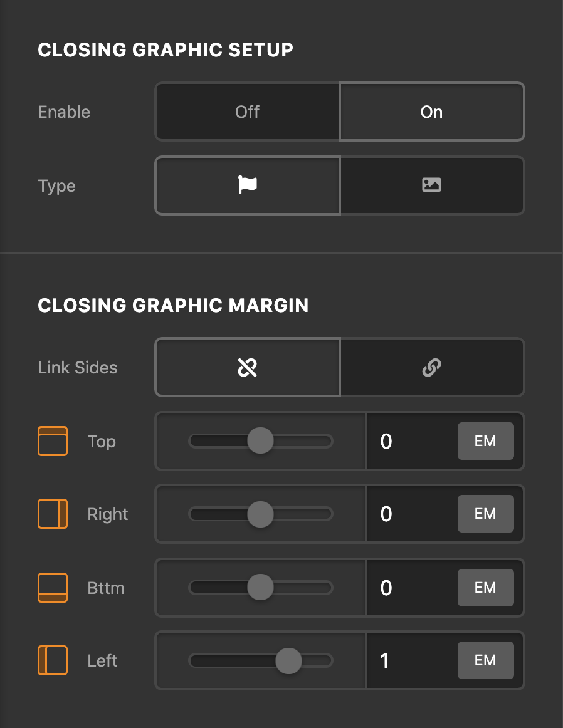The width and height of the screenshot is (563, 728).
Task: Open the EM unit selector for Bttm margin
Action: tap(486, 588)
